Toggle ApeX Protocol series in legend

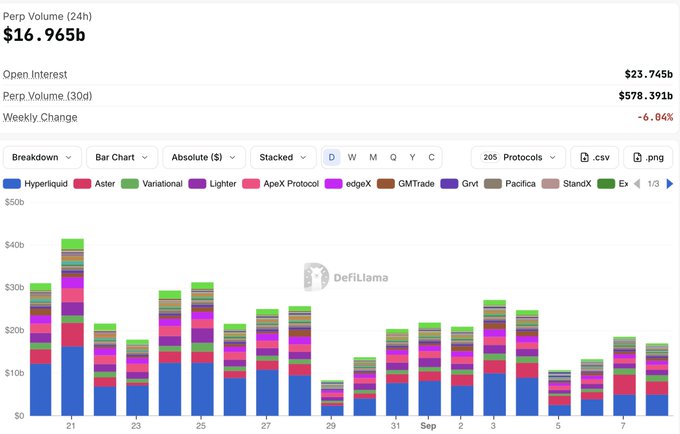click(x=281, y=184)
